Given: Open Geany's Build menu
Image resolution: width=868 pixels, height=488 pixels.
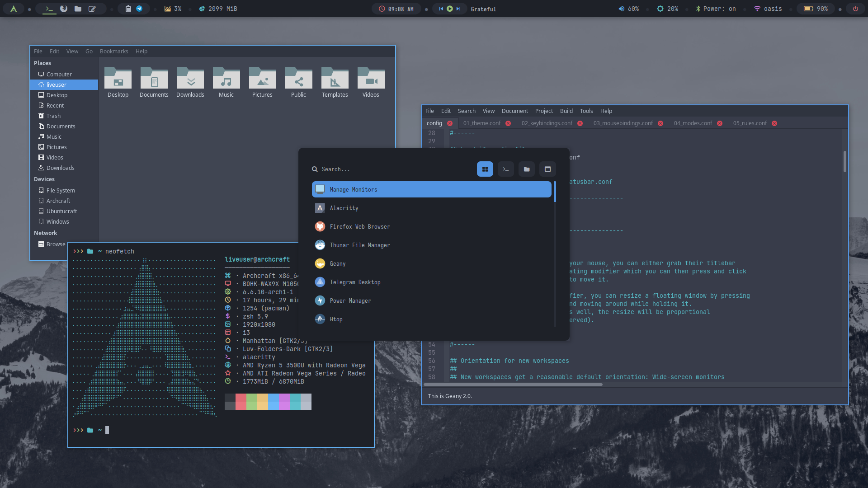Looking at the screenshot, I should 566,111.
